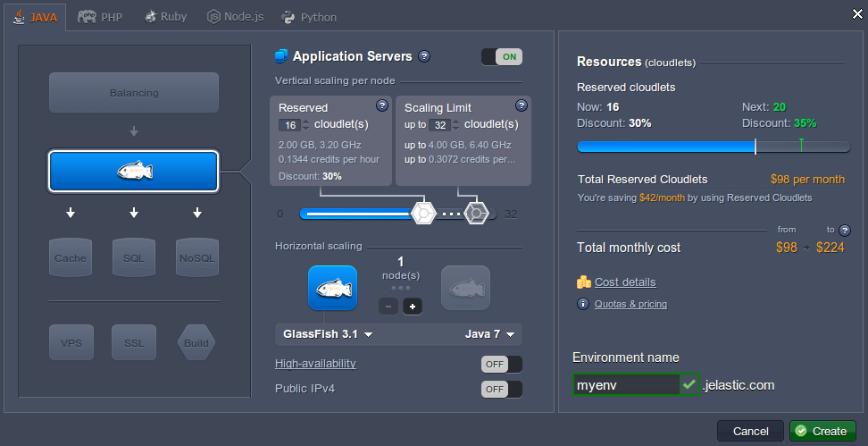Image resolution: width=868 pixels, height=446 pixels.
Task: Enable the Build node hexagon
Action: (x=196, y=342)
